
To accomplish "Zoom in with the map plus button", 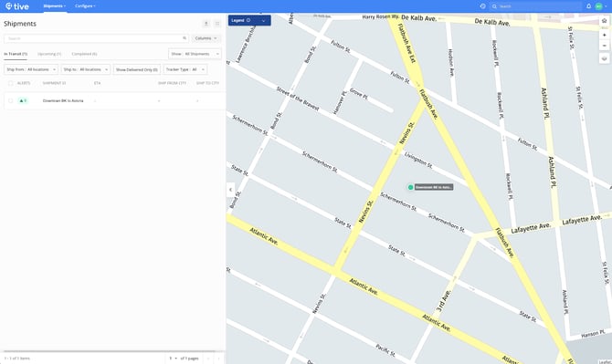I will pos(604,35).
